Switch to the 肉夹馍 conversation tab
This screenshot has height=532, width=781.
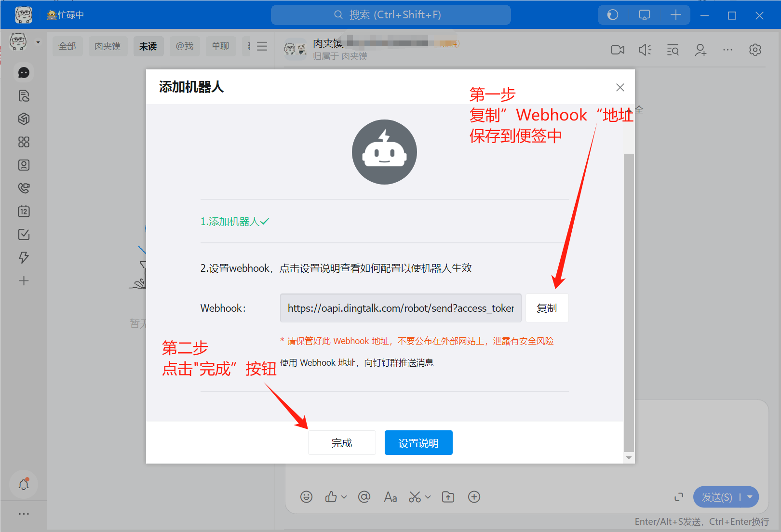click(x=108, y=46)
